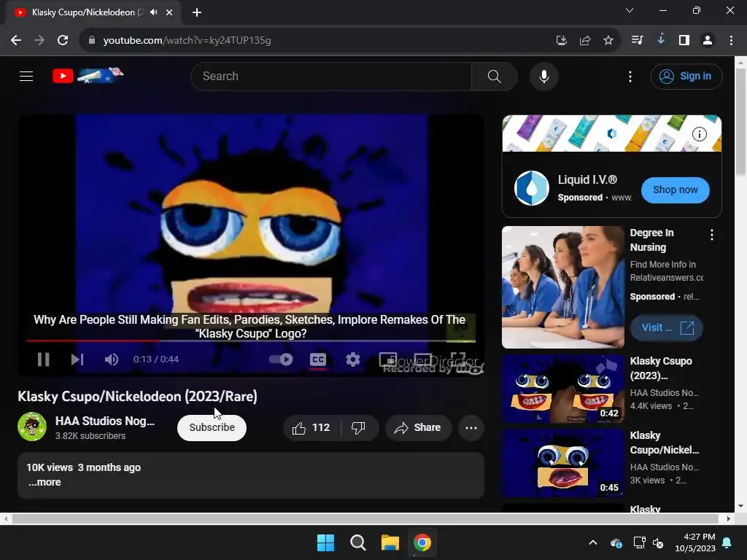Image resolution: width=747 pixels, height=560 pixels.
Task: Bookmark this page with star
Action: [x=608, y=41]
